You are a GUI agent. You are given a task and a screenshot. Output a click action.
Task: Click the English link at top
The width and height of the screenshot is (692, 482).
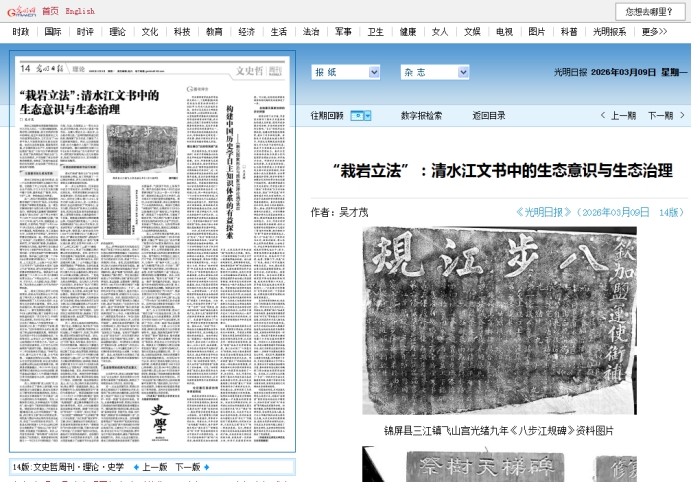coord(80,11)
